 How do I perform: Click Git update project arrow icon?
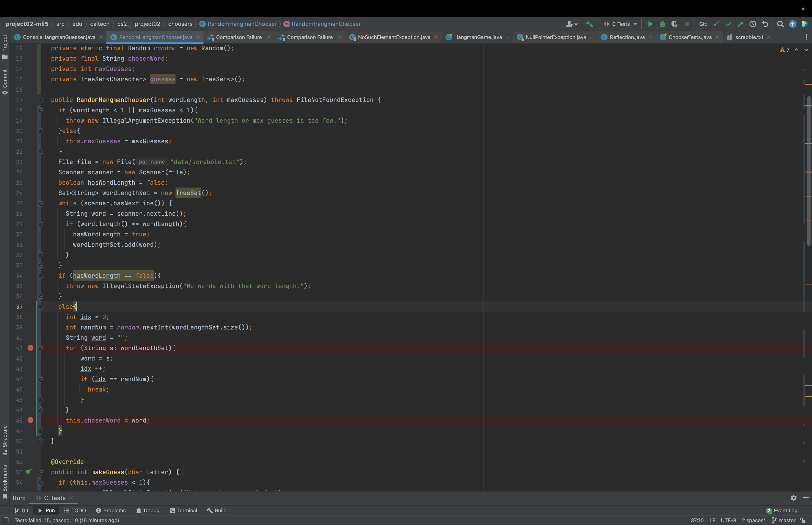pyautogui.click(x=716, y=24)
